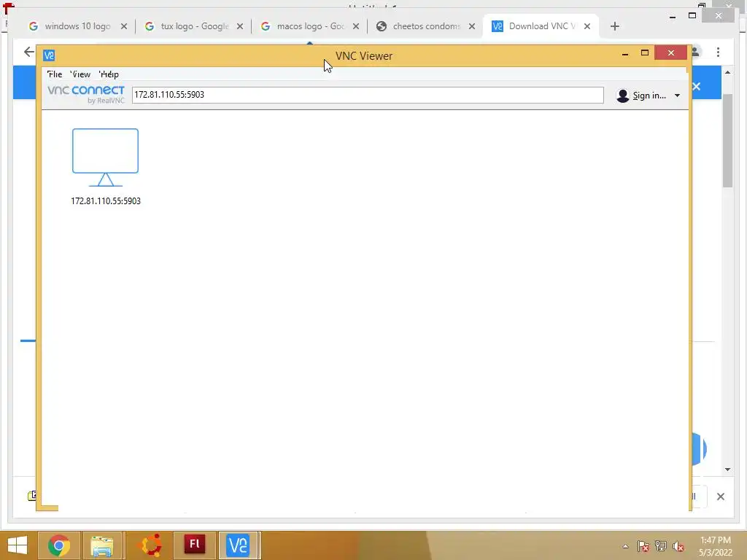
Task: Click the Chrome page scrollbar up arrow
Action: coord(727,72)
